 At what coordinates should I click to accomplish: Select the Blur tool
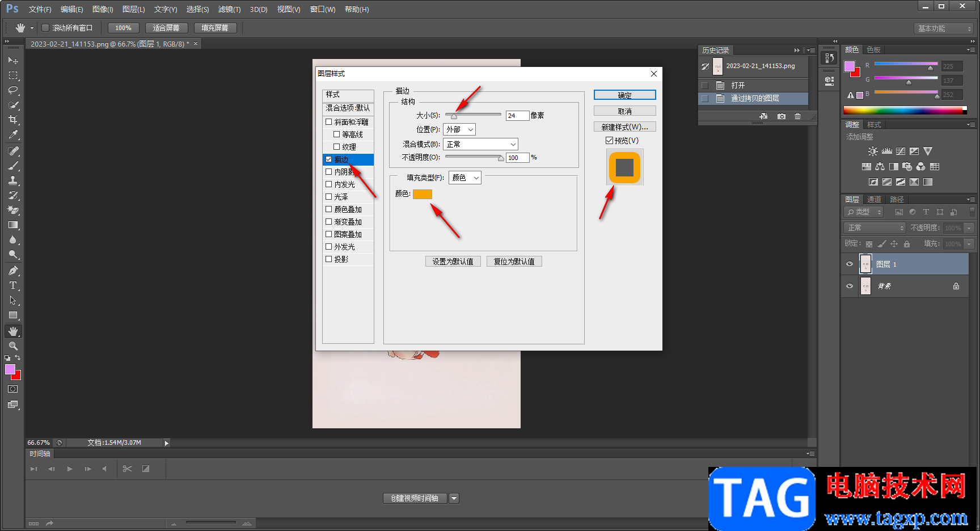[x=13, y=239]
